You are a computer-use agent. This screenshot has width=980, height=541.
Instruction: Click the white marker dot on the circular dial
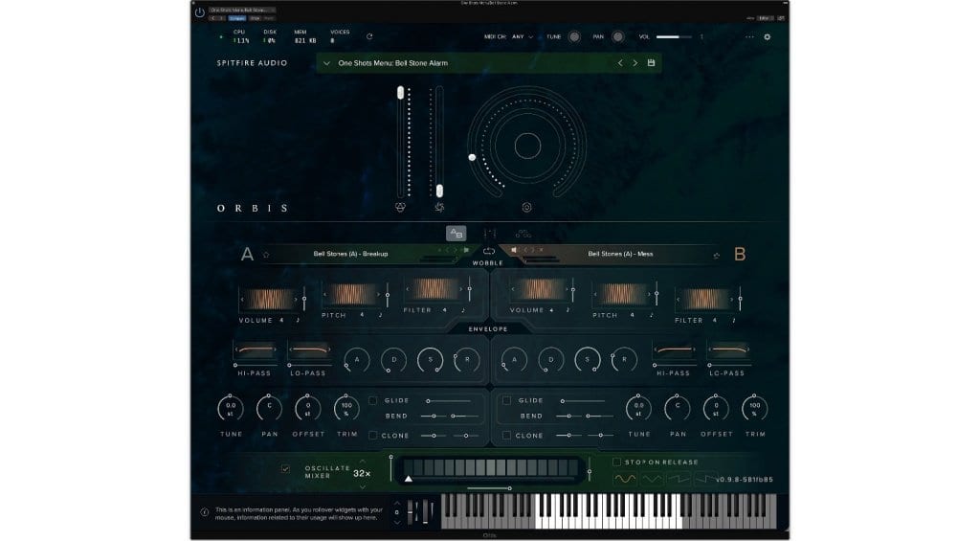pos(472,158)
